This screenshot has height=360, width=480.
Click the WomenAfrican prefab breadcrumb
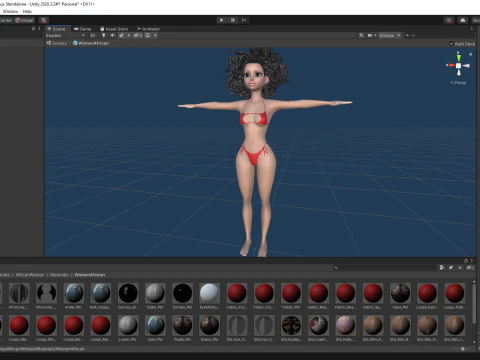[x=91, y=43]
